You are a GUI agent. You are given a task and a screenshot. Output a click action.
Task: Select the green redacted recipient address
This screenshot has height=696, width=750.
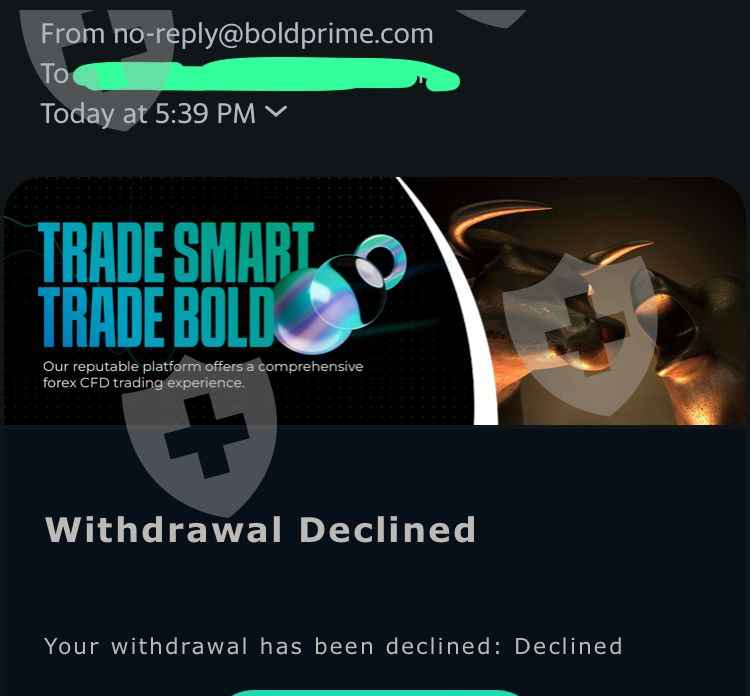click(267, 75)
